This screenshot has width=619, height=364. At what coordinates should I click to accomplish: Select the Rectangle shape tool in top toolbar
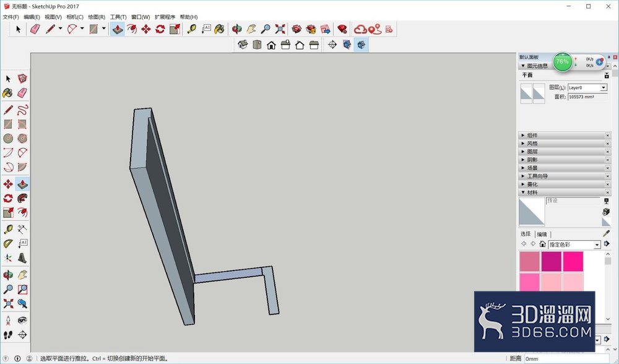coord(94,29)
